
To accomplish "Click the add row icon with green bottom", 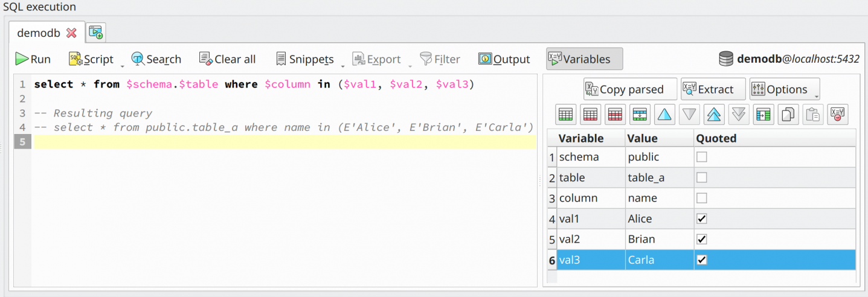I will (565, 114).
